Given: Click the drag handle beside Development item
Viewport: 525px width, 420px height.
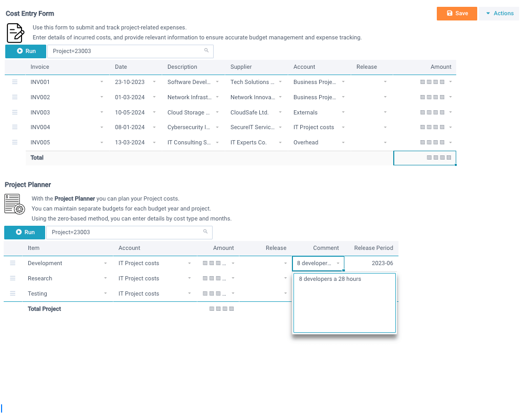Looking at the screenshot, I should coord(13,262).
